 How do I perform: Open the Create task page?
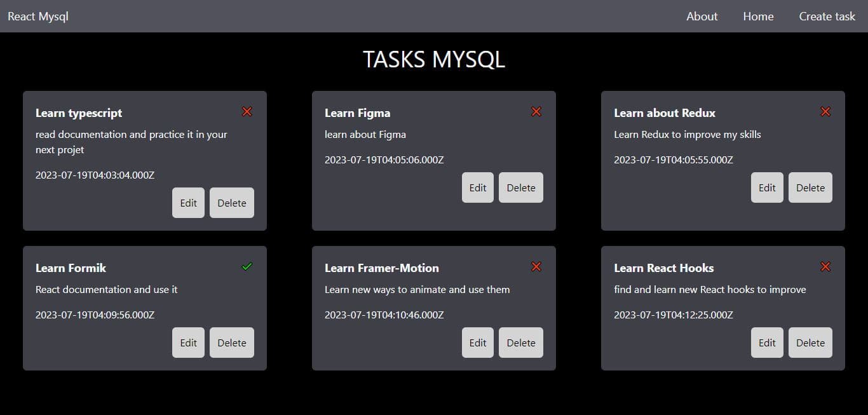(x=827, y=17)
